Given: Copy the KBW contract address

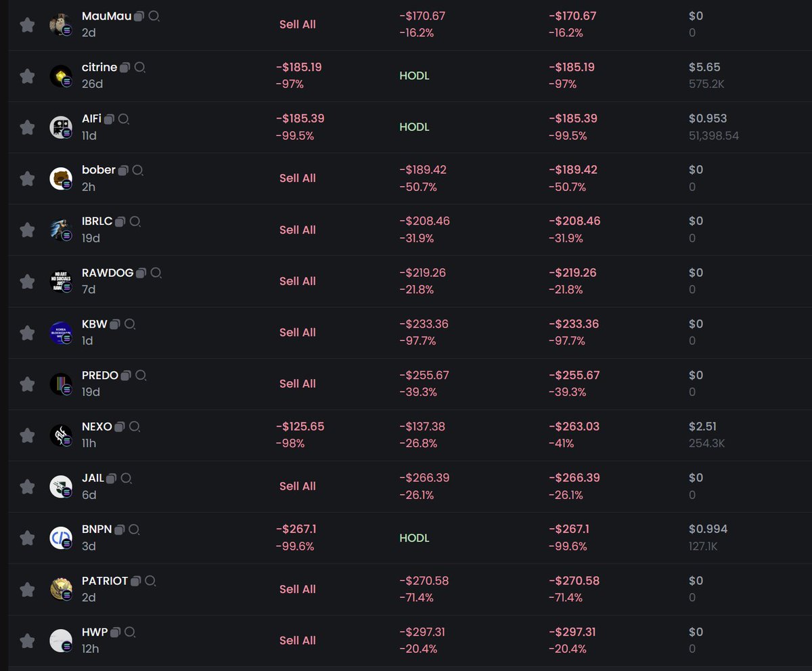Looking at the screenshot, I should 115,324.
